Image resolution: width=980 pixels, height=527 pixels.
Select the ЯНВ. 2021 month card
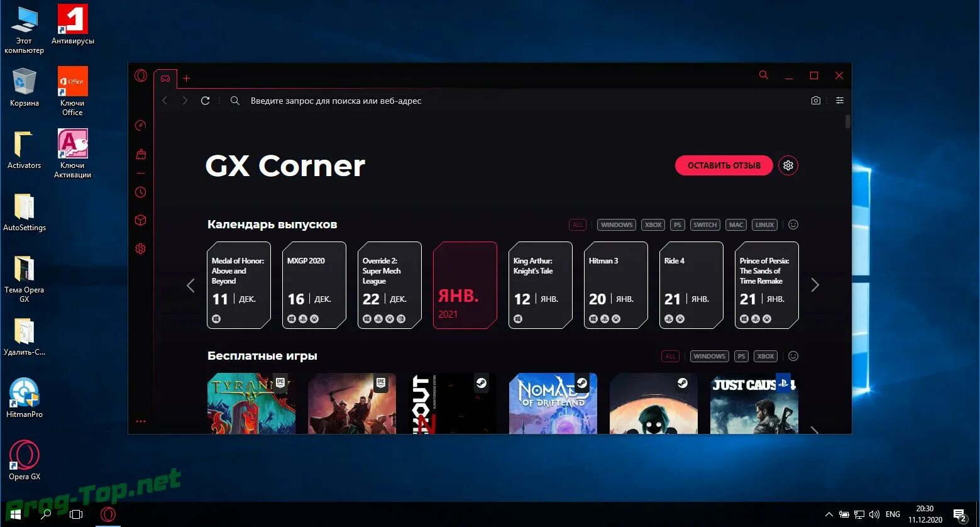point(465,286)
